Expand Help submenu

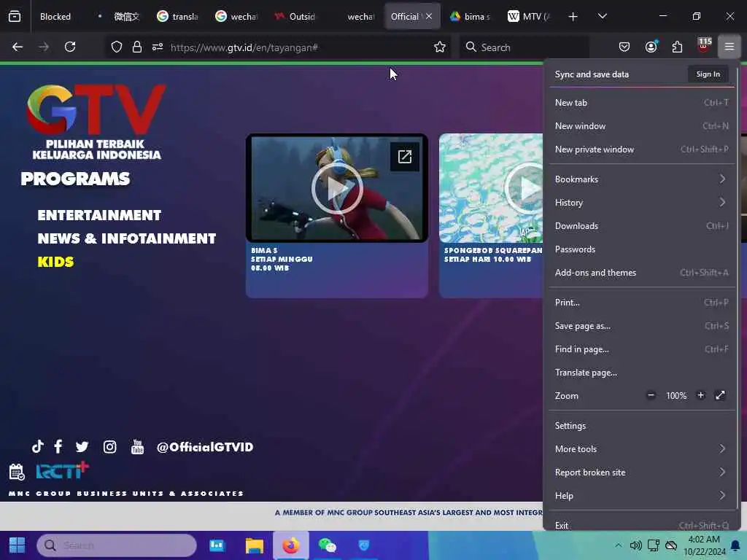(641, 496)
